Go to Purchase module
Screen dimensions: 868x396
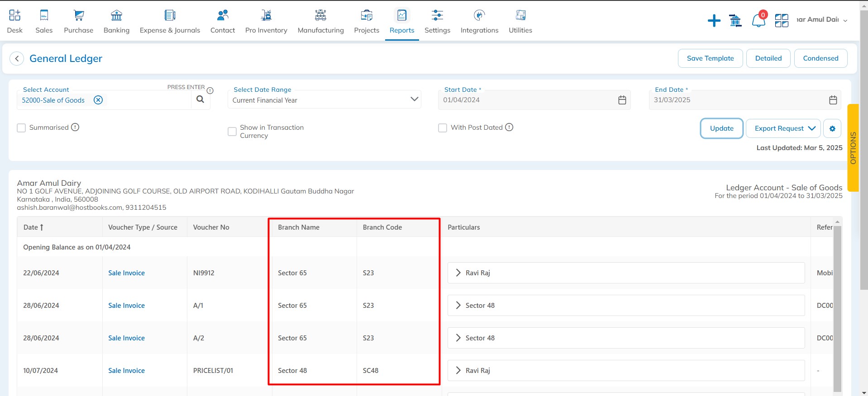pos(79,21)
